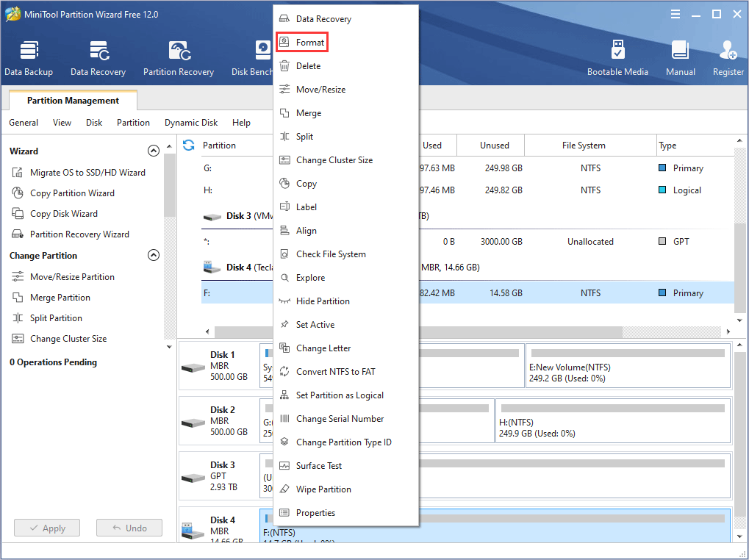Select H:(NTFS) block on Disk 2
The image size is (749, 560).
pos(613,420)
